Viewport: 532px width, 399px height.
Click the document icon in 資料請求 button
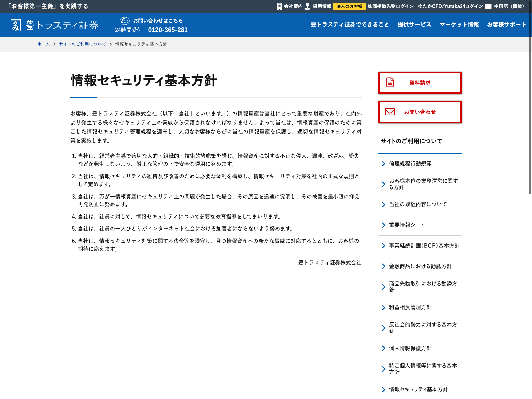390,82
